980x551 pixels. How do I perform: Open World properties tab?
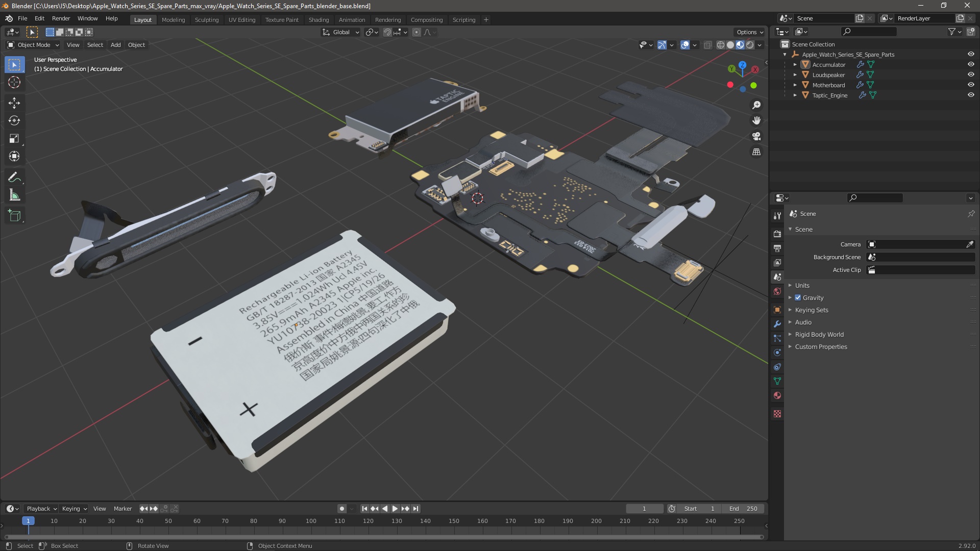(777, 291)
